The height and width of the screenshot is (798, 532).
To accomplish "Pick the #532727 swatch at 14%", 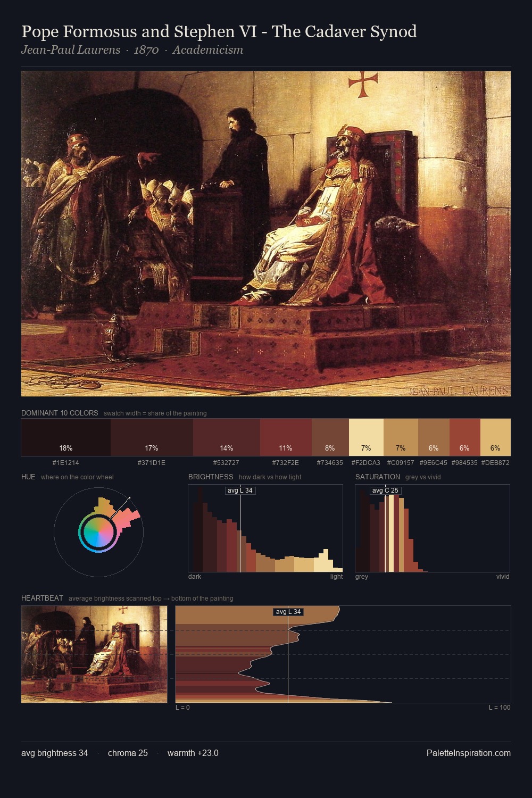I will (x=227, y=437).
